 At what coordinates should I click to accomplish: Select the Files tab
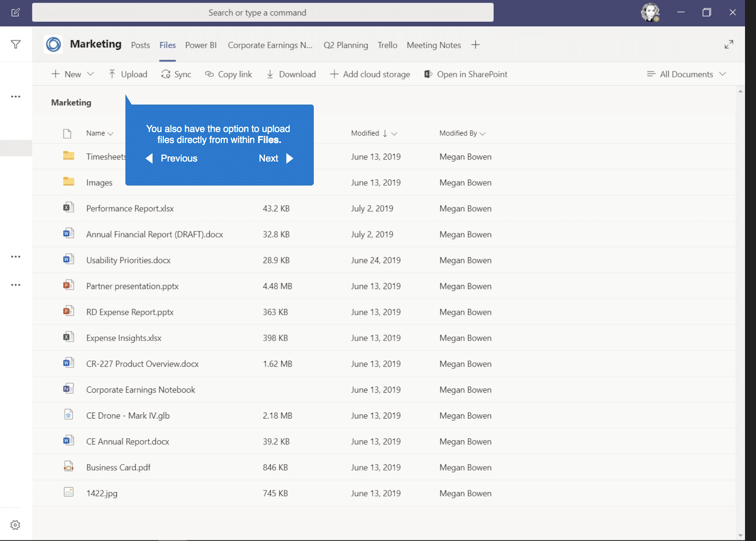[x=168, y=45]
